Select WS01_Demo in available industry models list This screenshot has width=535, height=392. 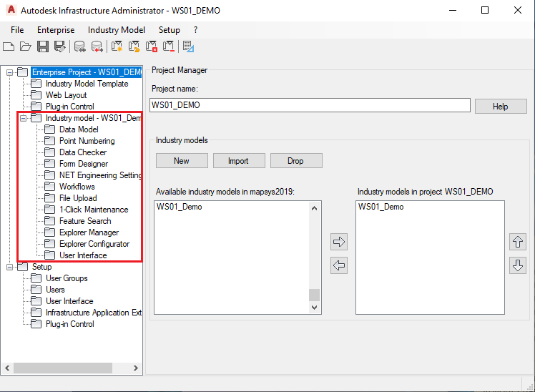click(179, 207)
